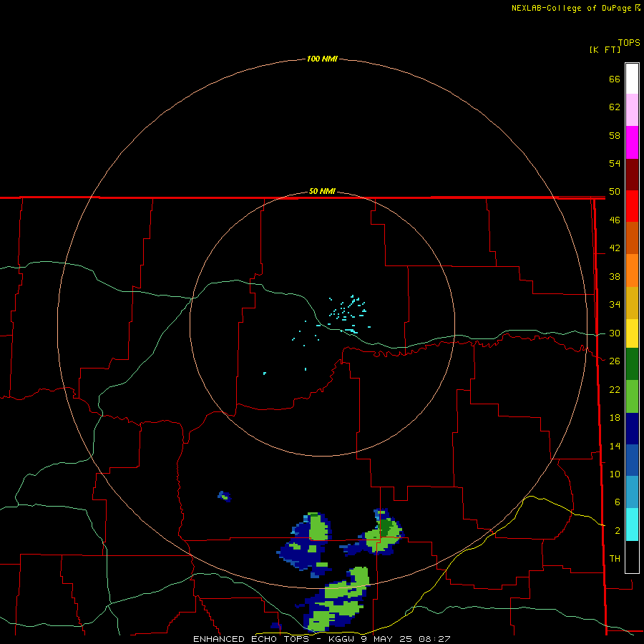Viewport: 644px width, 644px height.
Task: Click the legend value 18
Action: pos(615,418)
